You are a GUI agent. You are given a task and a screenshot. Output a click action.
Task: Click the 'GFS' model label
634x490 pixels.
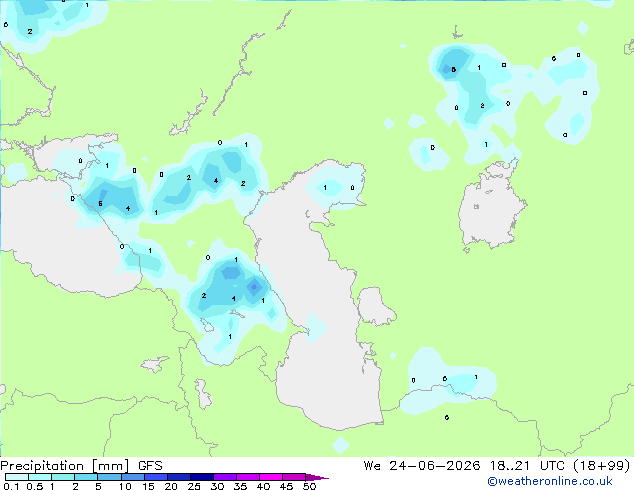(x=150, y=466)
